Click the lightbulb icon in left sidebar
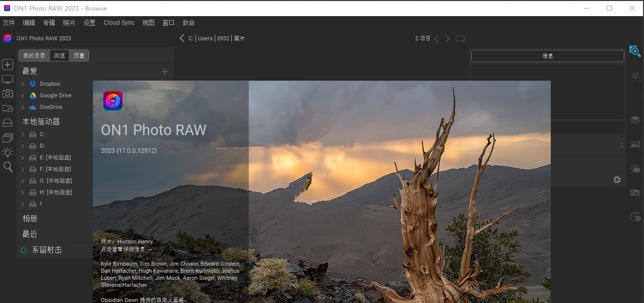The height and width of the screenshot is (303, 644). click(8, 152)
